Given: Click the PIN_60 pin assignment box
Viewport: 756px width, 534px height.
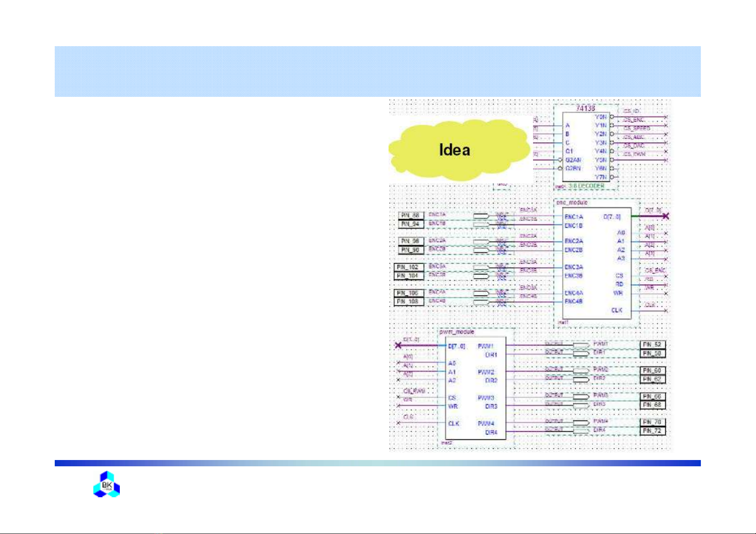Looking at the screenshot, I should pyautogui.click(x=652, y=371).
